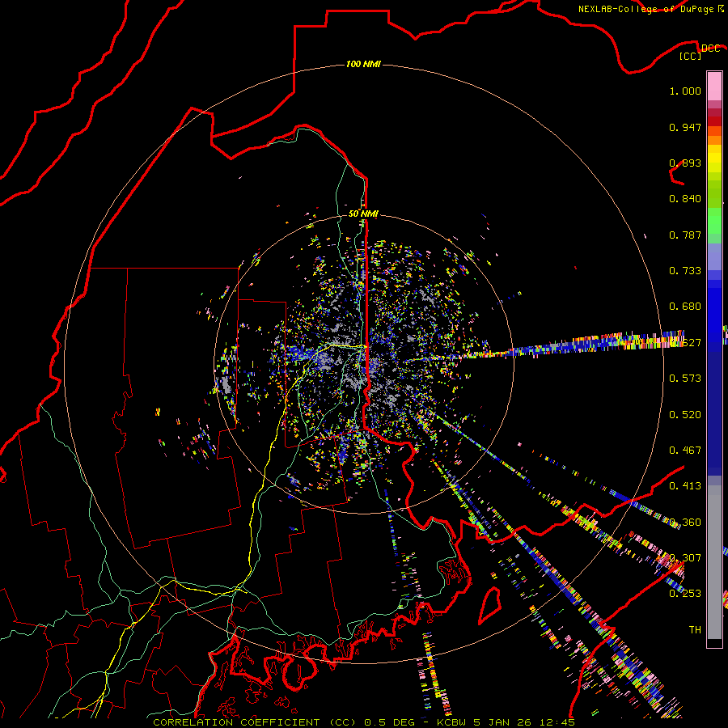The height and width of the screenshot is (728, 728).
Task: Click the 0.680 legend value
Action: 685,307
